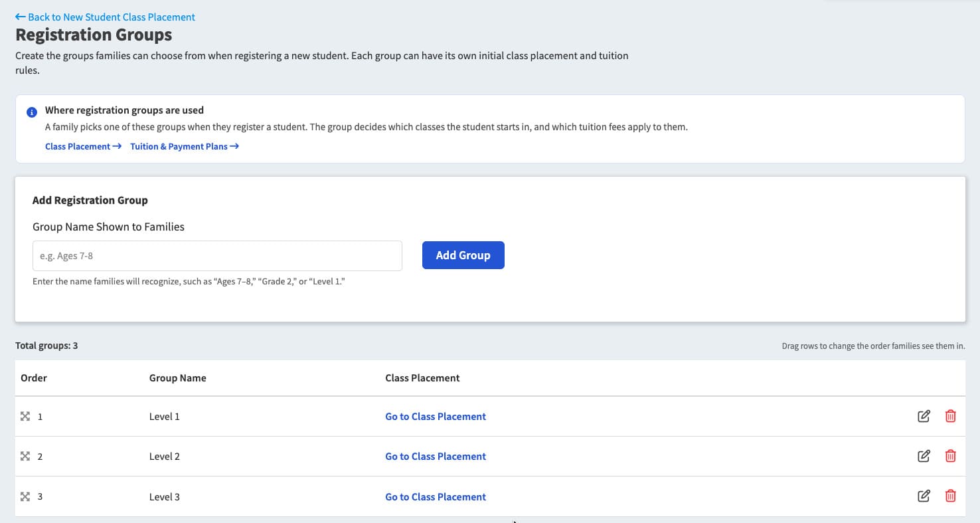Image resolution: width=980 pixels, height=523 pixels.
Task: Click the Registration Groups page heading
Action: click(94, 35)
